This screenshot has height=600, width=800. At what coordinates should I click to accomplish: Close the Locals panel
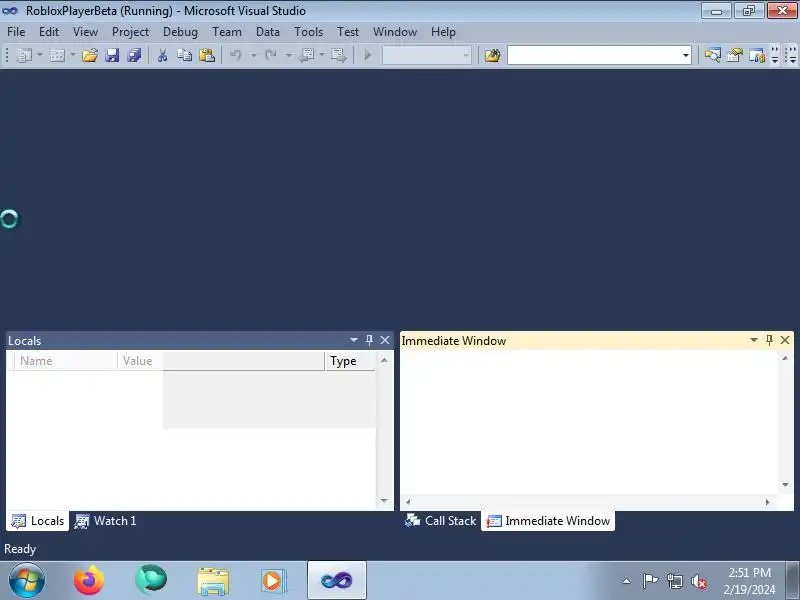click(385, 340)
